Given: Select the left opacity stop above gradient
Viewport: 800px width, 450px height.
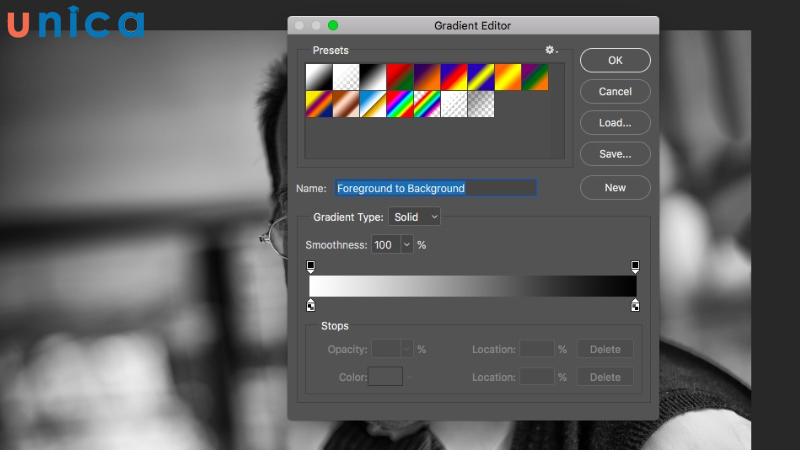Looking at the screenshot, I should (x=310, y=267).
